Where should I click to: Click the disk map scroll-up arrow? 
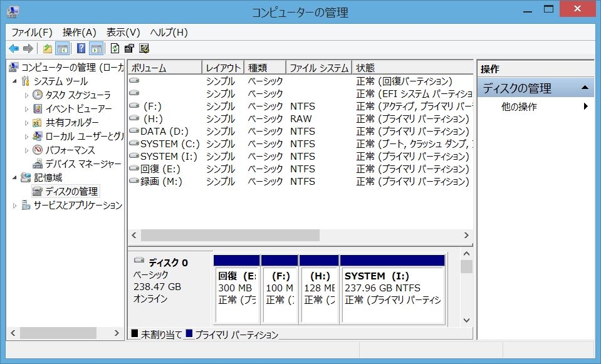pyautogui.click(x=466, y=254)
